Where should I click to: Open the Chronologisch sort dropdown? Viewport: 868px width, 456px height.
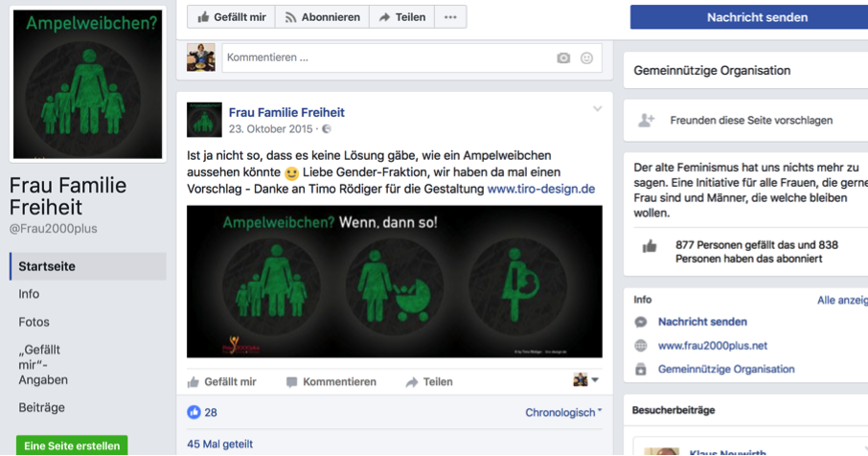(x=563, y=412)
